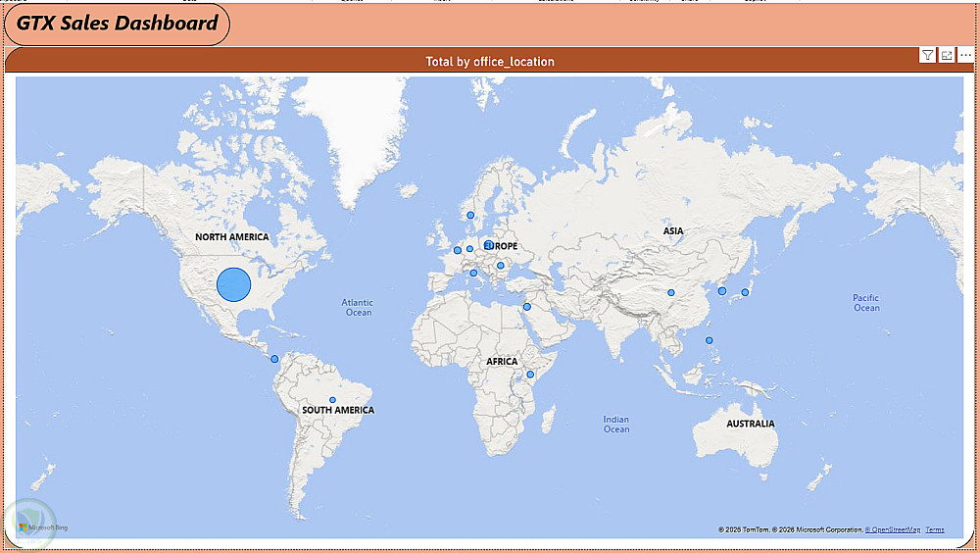Screen dimensions: 980x553
Task: Open the OpenStreetMap attribution link
Action: 893,529
